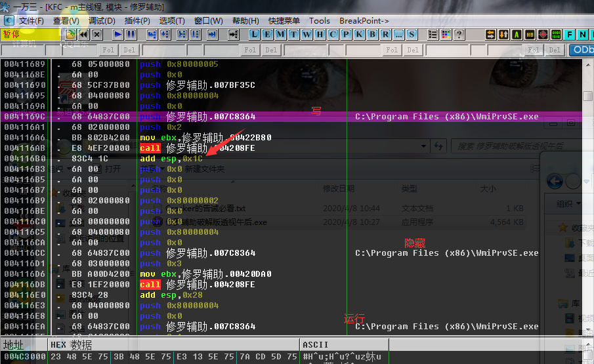Open References window (R button)
Image resolution: width=594 pixels, height=364 pixels.
tap(386, 35)
